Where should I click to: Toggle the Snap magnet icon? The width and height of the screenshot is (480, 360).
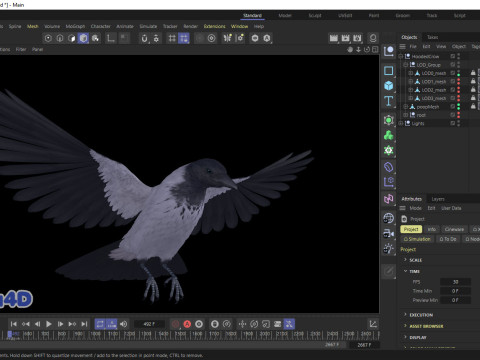144,38
